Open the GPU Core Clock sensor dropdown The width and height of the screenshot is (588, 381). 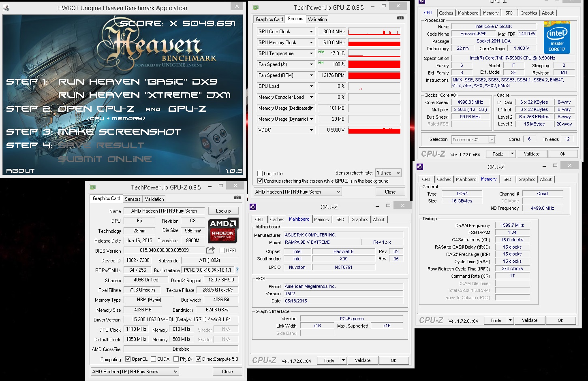click(311, 32)
